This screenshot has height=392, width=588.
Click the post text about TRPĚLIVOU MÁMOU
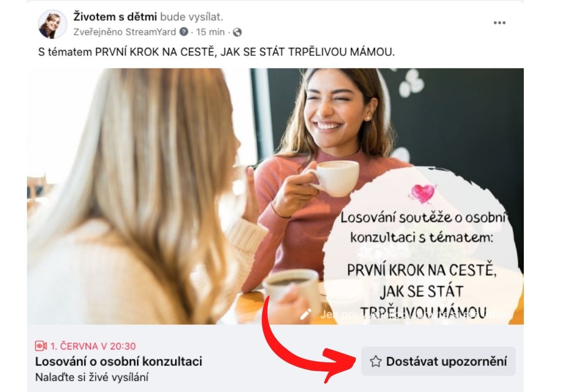(x=216, y=52)
